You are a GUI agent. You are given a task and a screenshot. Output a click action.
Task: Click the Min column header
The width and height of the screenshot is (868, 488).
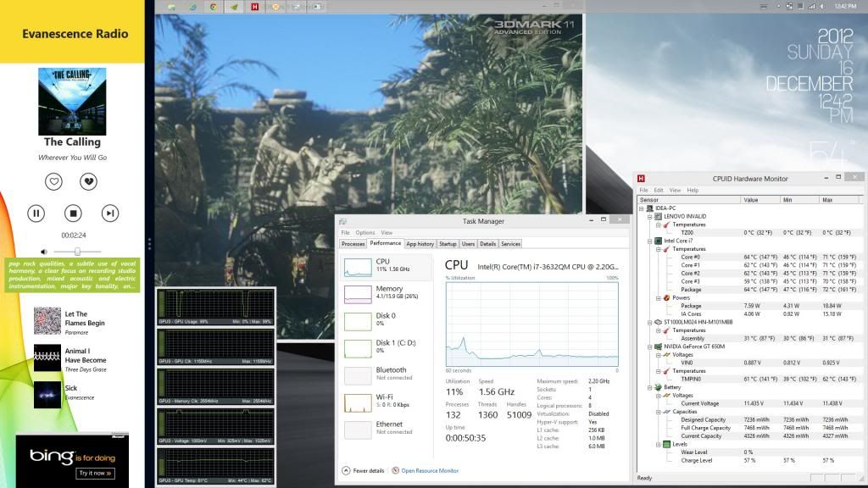(x=798, y=200)
